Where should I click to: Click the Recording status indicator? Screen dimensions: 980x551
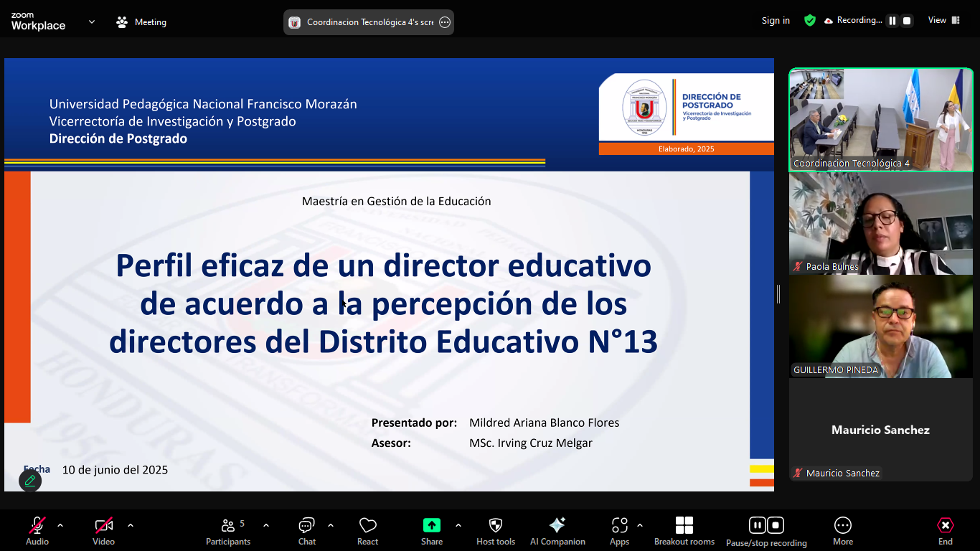pos(853,20)
